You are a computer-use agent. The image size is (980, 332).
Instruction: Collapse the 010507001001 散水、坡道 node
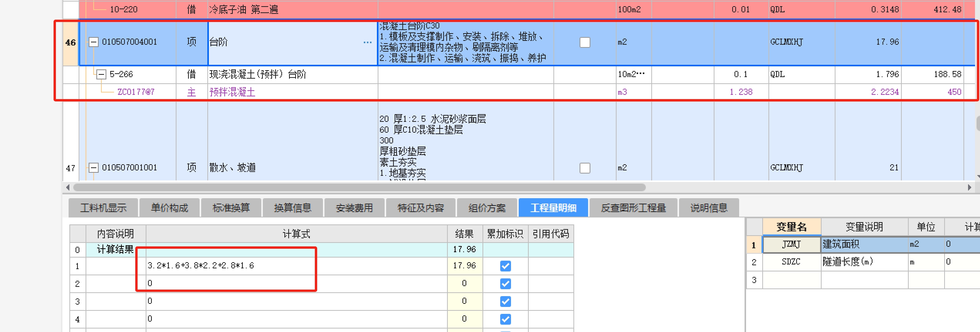pos(94,167)
